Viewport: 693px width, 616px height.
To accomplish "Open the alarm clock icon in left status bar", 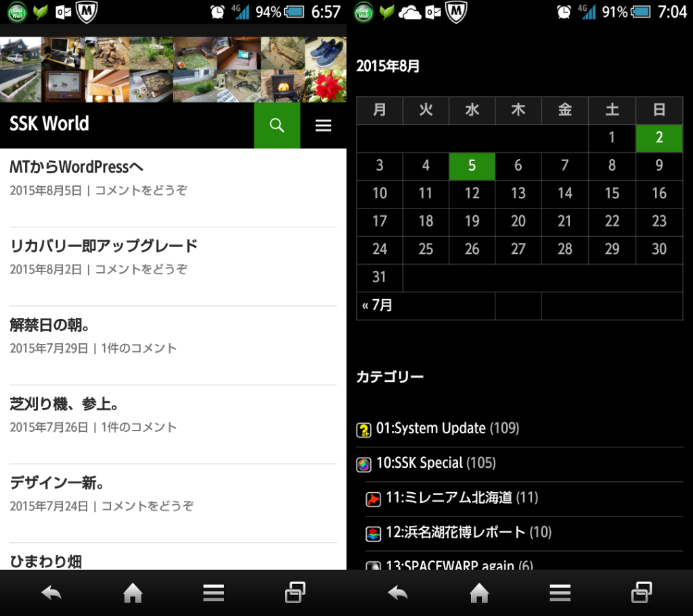I will click(217, 12).
